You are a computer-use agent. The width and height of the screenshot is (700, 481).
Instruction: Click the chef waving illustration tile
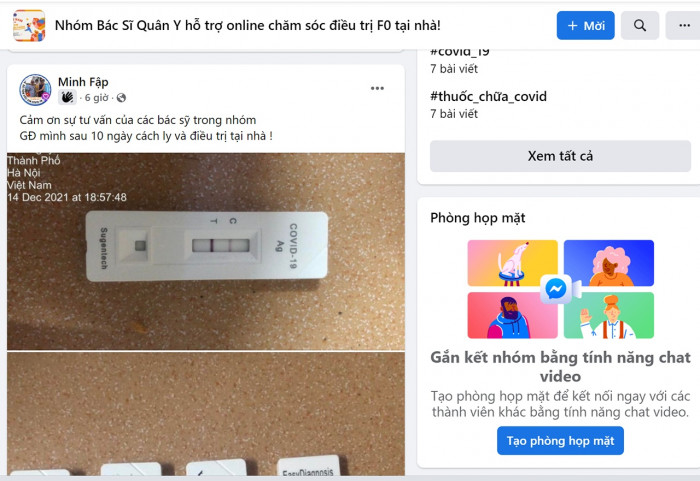coord(609,315)
